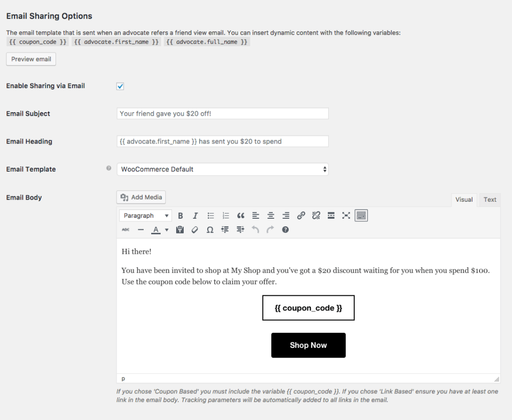The image size is (512, 420).
Task: Open the Email Template dropdown
Action: click(x=222, y=169)
